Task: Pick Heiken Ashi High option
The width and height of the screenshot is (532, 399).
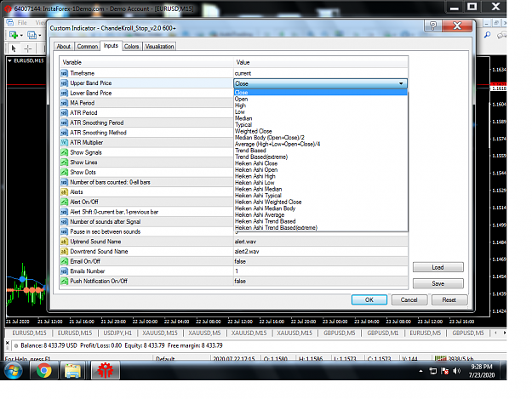Action: coord(321,176)
